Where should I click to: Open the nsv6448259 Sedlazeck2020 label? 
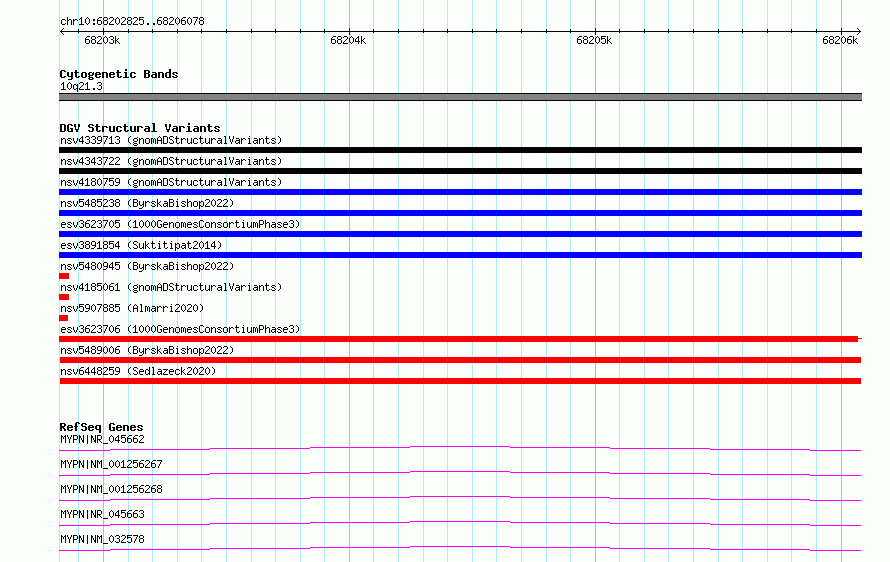tap(138, 371)
